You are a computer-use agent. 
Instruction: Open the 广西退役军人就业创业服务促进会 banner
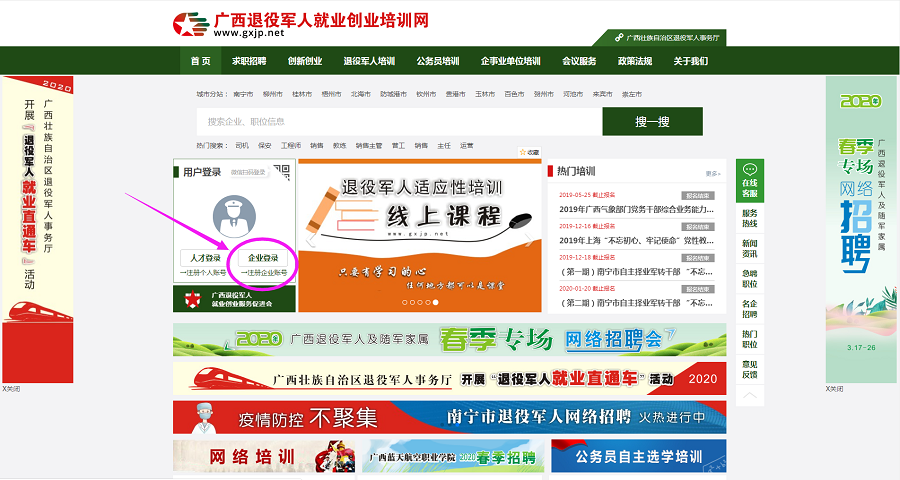(234, 299)
